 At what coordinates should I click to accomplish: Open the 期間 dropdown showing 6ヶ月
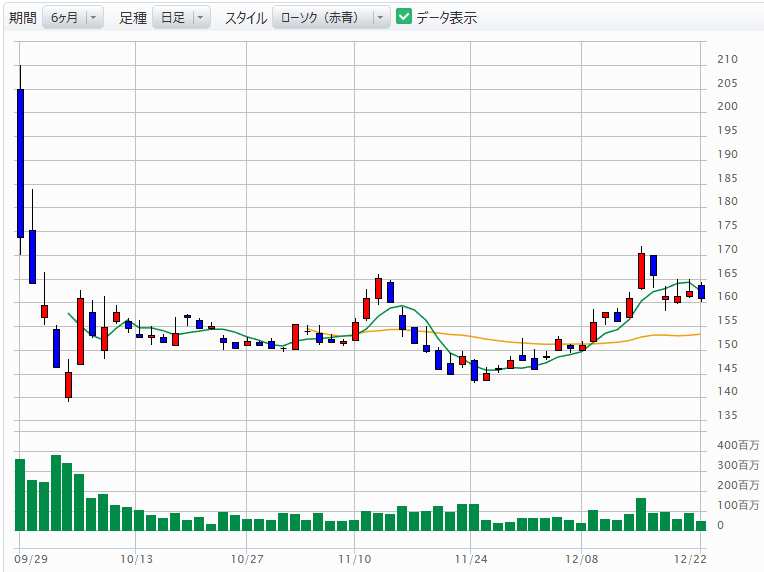tap(72, 18)
